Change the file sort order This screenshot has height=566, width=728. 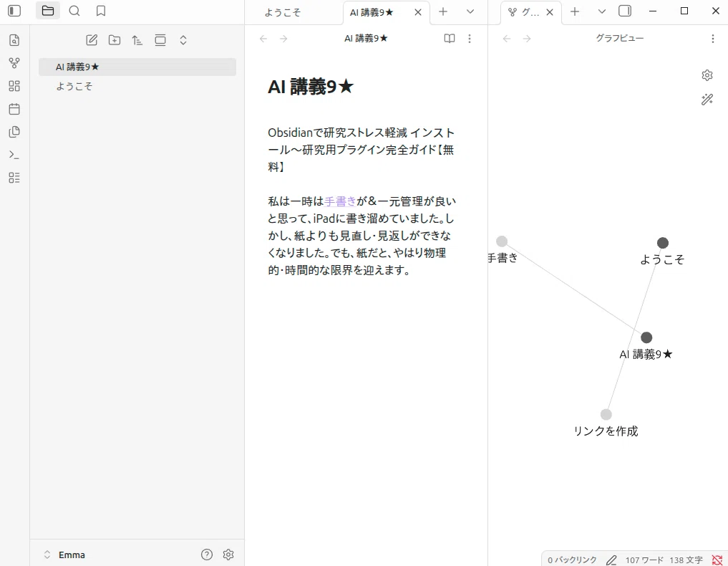click(x=137, y=40)
